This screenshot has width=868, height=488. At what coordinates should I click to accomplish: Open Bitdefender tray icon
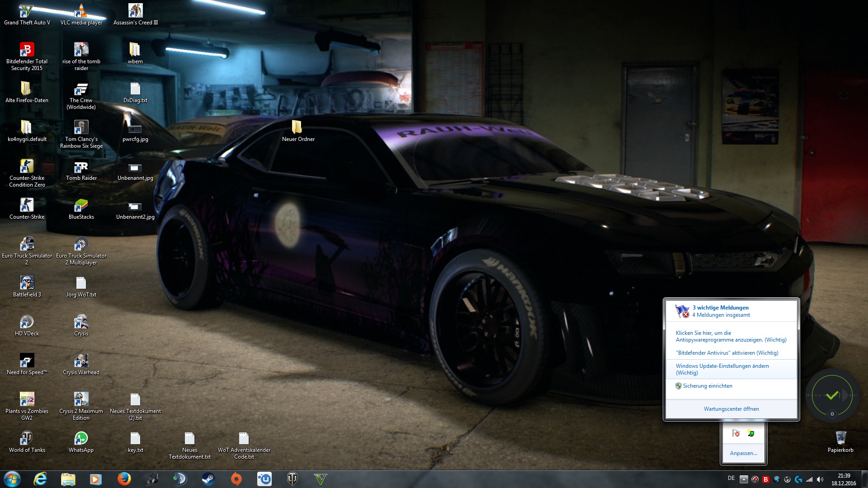pos(766,479)
